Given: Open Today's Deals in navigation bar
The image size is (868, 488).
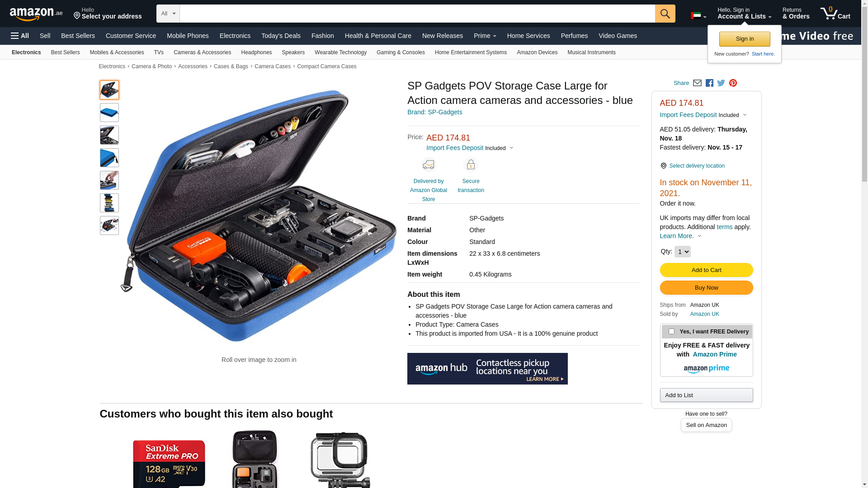Looking at the screenshot, I should coord(281,36).
